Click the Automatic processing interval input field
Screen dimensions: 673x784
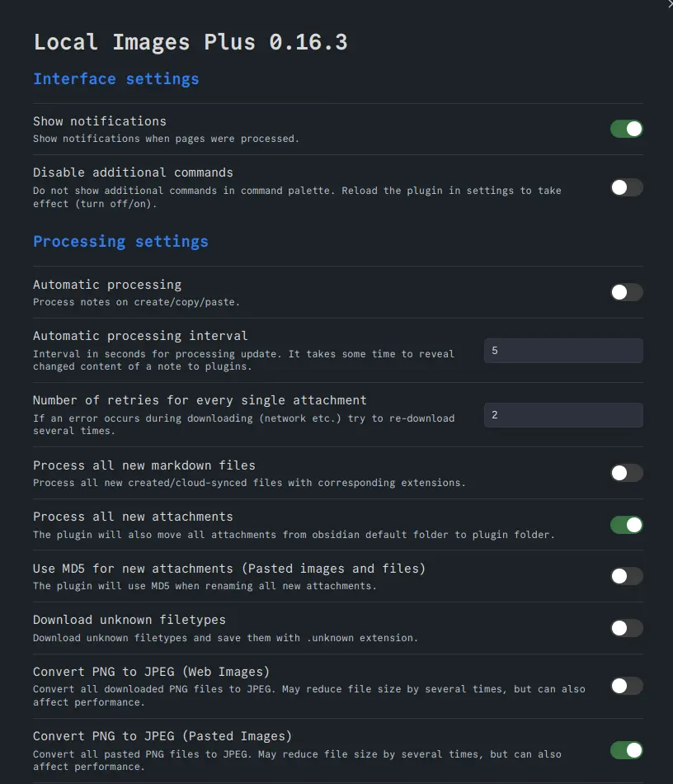[x=562, y=351]
